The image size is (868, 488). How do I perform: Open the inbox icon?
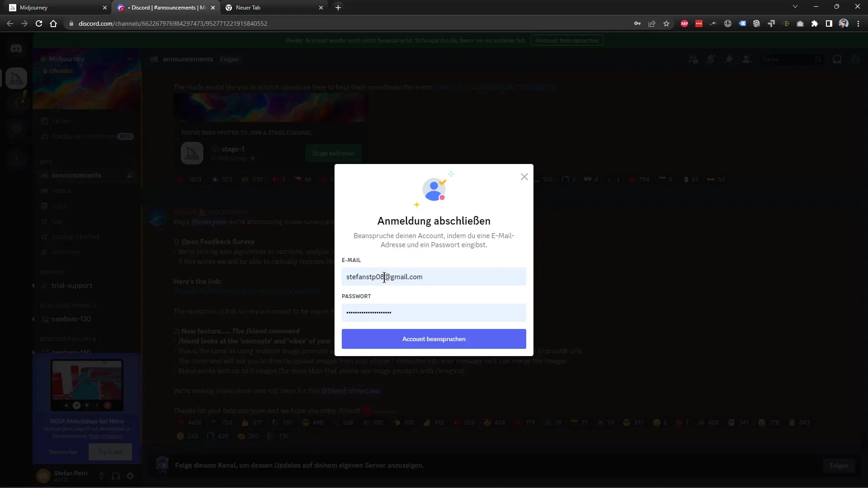(837, 59)
